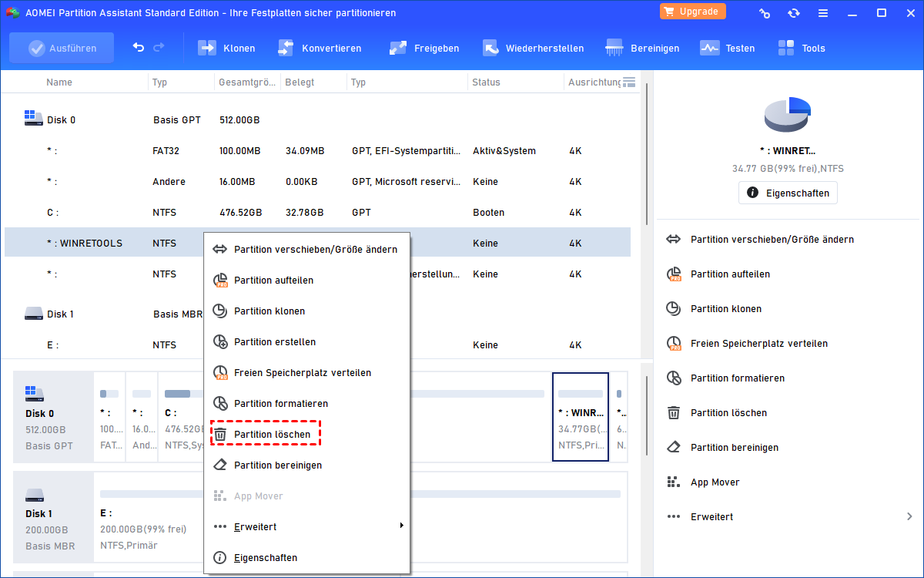Undo the last operation arrow
924x578 pixels.
pyautogui.click(x=139, y=48)
